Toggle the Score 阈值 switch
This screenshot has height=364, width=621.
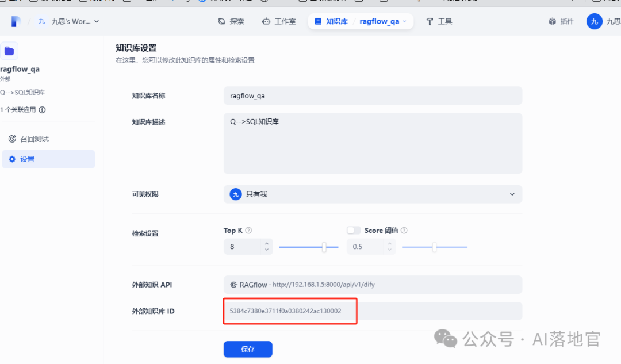tap(353, 231)
